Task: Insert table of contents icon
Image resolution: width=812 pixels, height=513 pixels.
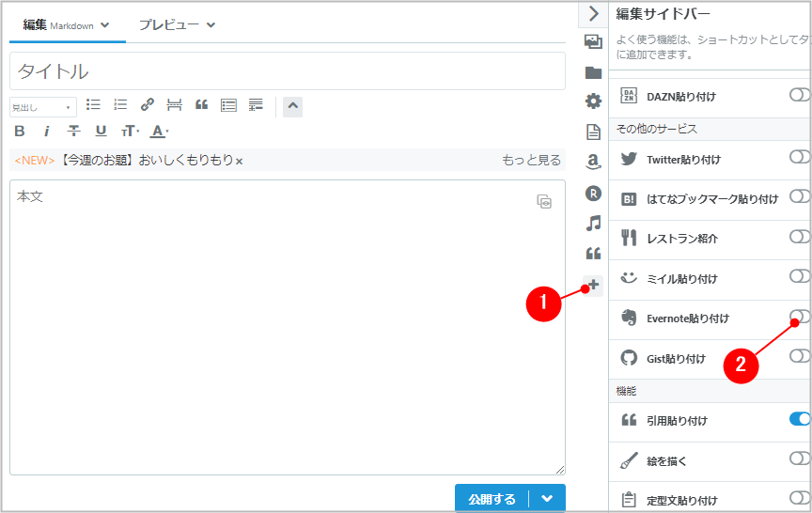Action: point(228,105)
